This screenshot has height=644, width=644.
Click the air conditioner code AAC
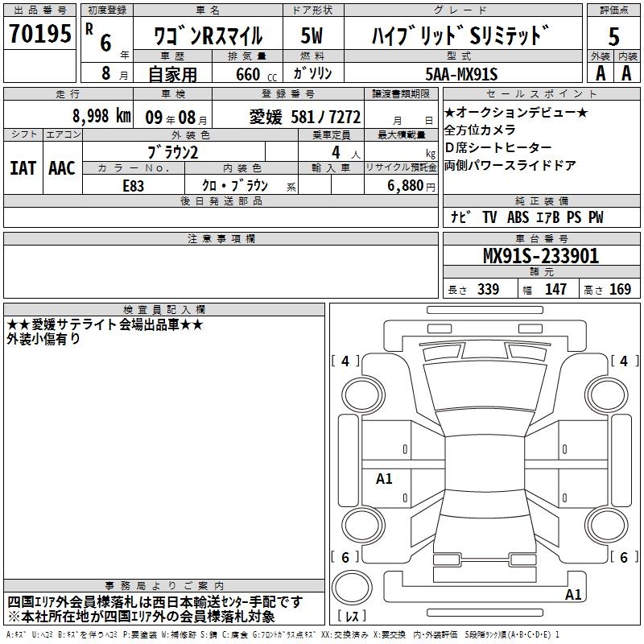(x=62, y=168)
